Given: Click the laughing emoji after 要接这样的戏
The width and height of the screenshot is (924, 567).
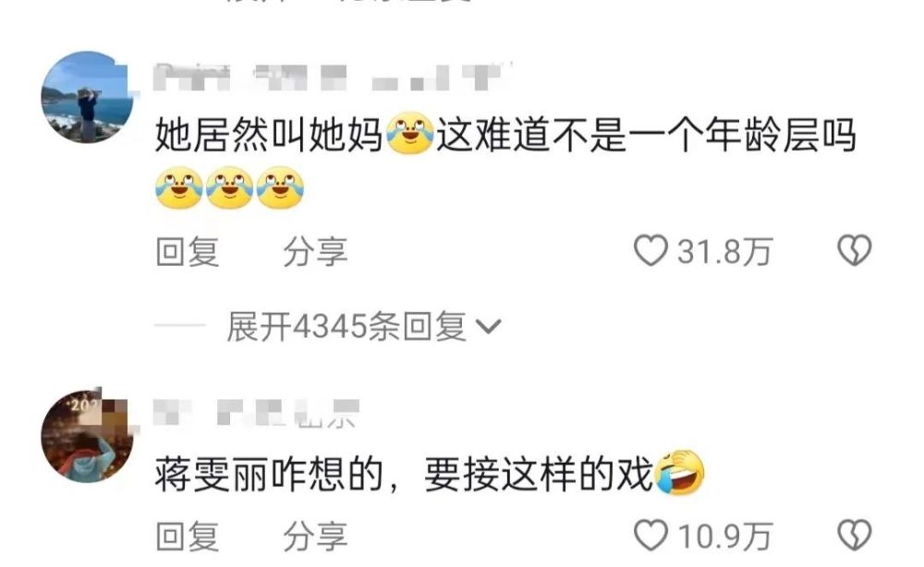Looking at the screenshot, I should (680, 472).
